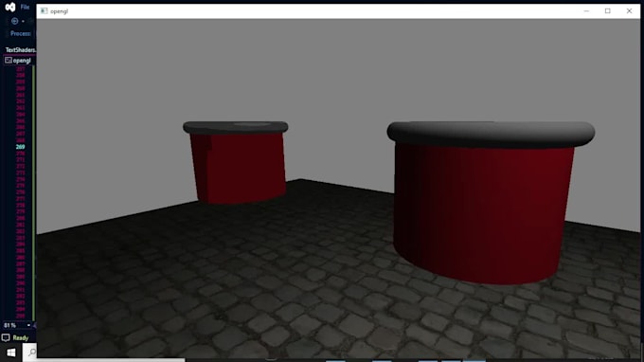Open the File menu

25,7
